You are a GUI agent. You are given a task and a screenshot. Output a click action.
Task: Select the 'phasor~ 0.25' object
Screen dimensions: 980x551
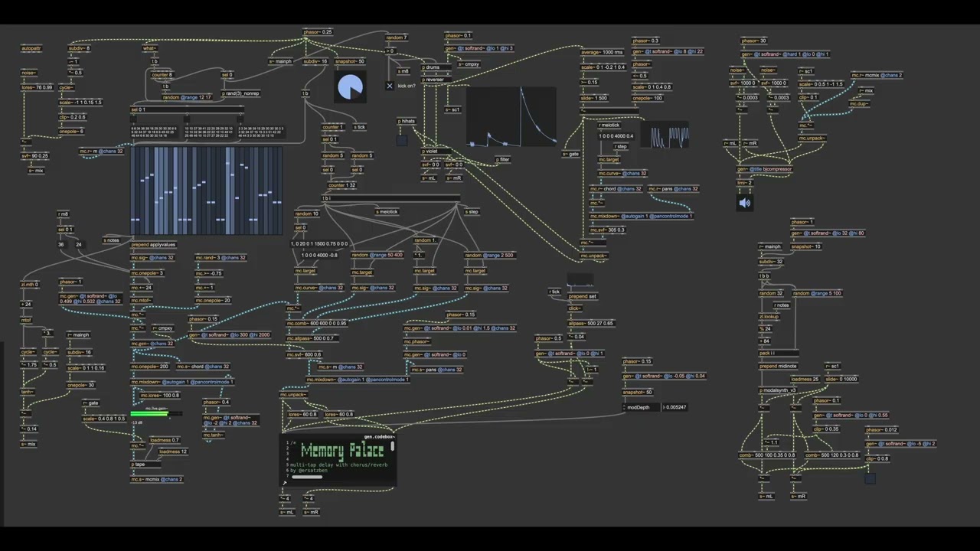[318, 32]
